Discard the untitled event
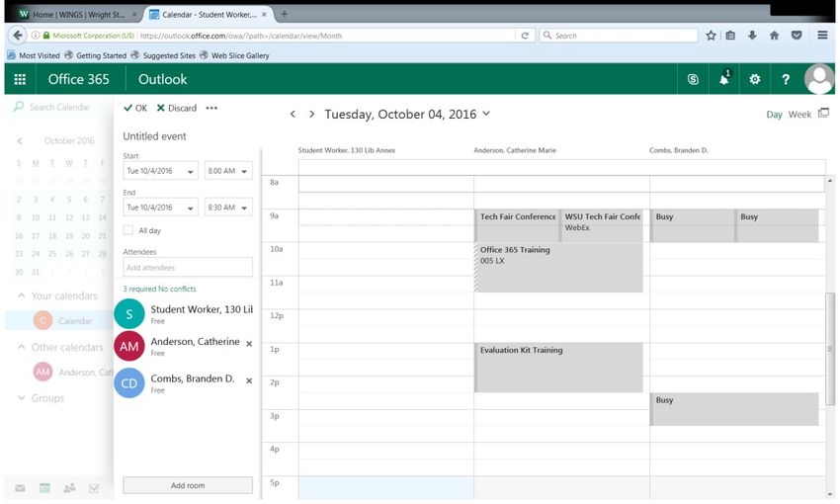The image size is (840, 504). coord(177,108)
